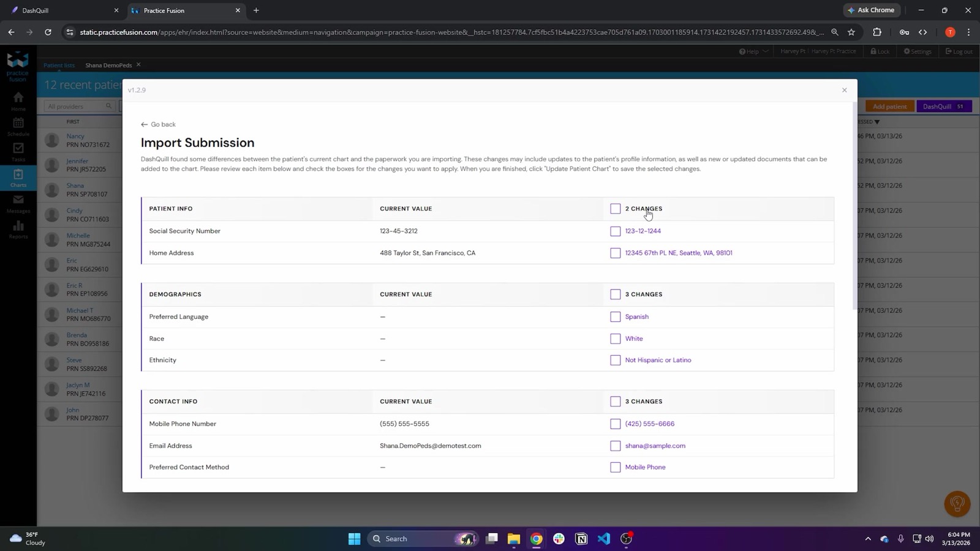Open a new Chrome tab

(256, 10)
